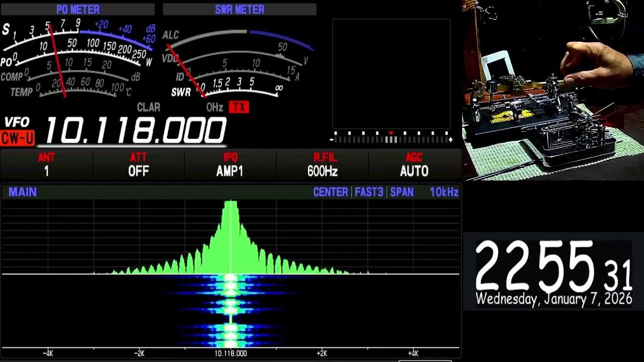Viewport: 644px width, 362px height.
Task: Open the ATT OFF attenuator setting
Action: tap(138, 165)
